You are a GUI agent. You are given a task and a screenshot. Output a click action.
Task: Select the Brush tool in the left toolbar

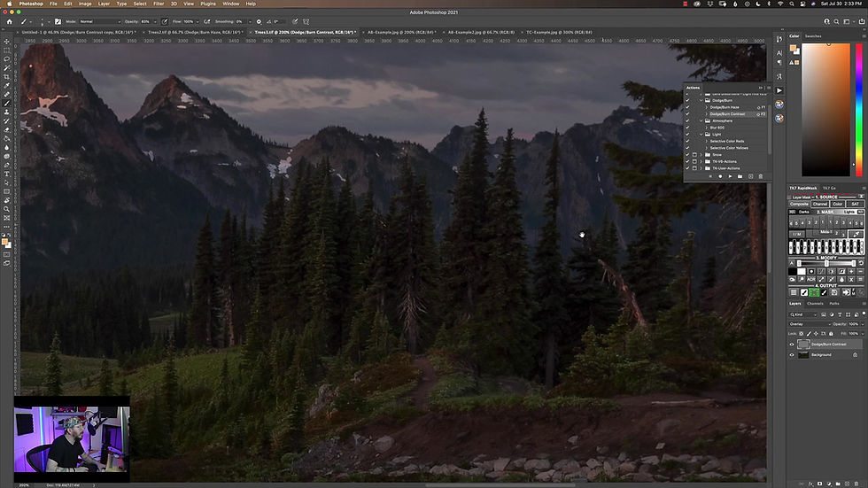7,104
